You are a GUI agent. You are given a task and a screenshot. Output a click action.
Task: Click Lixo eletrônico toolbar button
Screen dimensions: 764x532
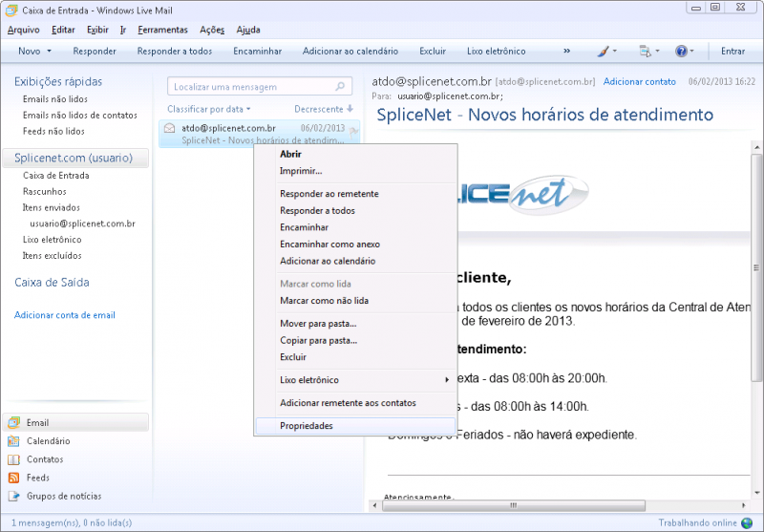(x=496, y=52)
